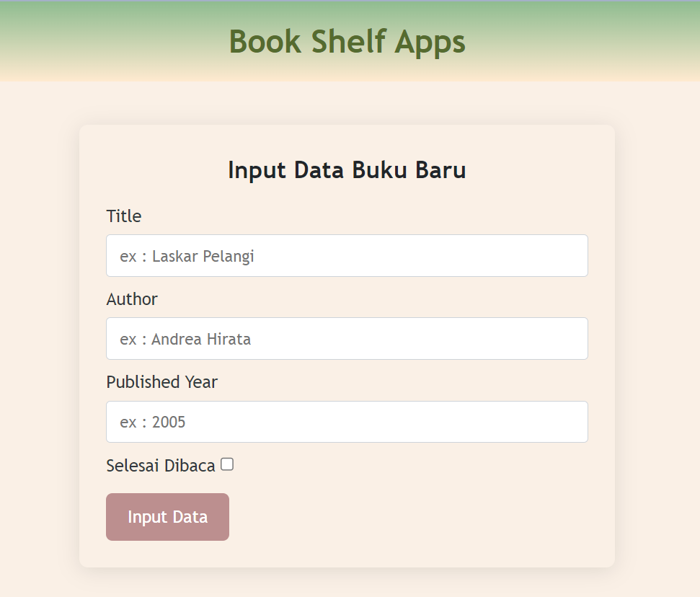Click the "ex : Laskar Pelangi" placeholder text
The width and height of the screenshot is (700, 597).
tap(187, 256)
